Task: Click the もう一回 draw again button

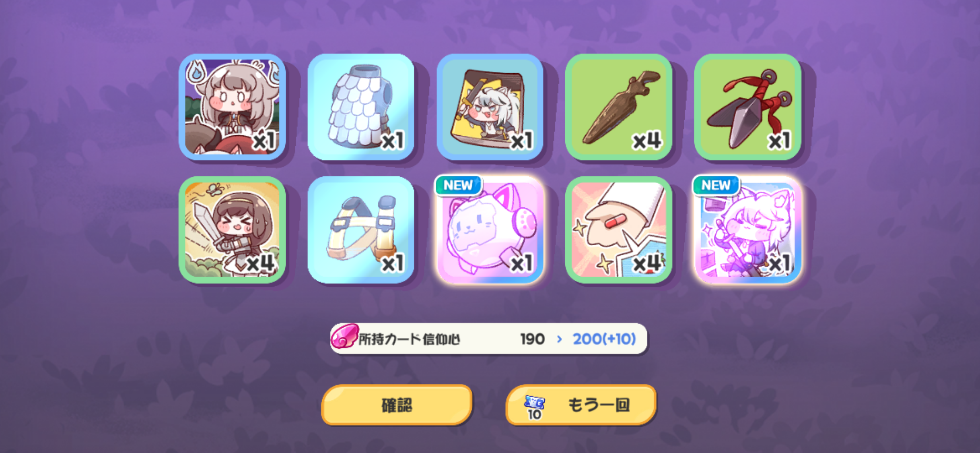Action: coord(581,405)
